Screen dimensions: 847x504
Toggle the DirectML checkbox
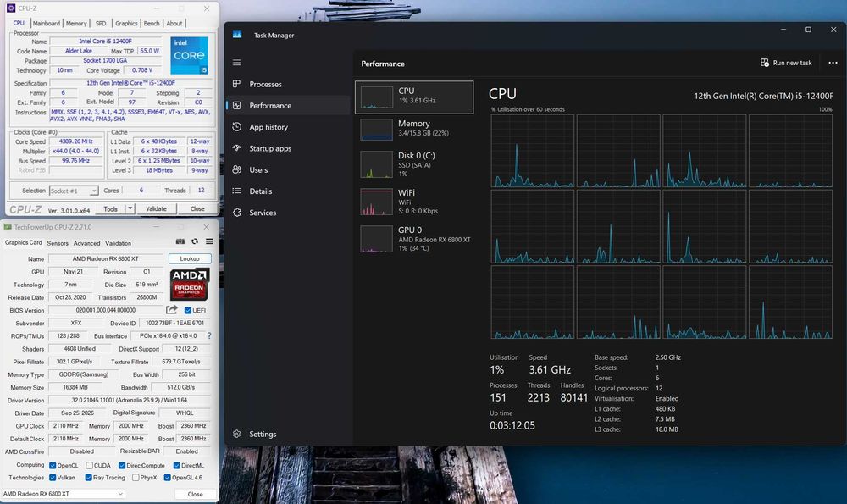pos(177,465)
